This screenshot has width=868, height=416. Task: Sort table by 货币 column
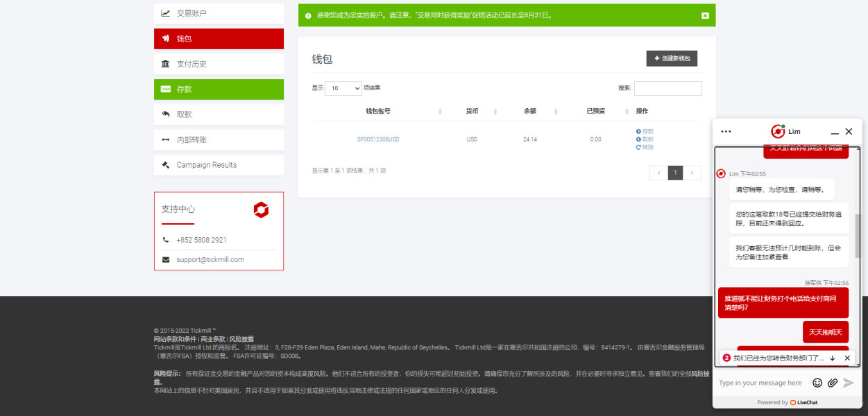click(472, 111)
